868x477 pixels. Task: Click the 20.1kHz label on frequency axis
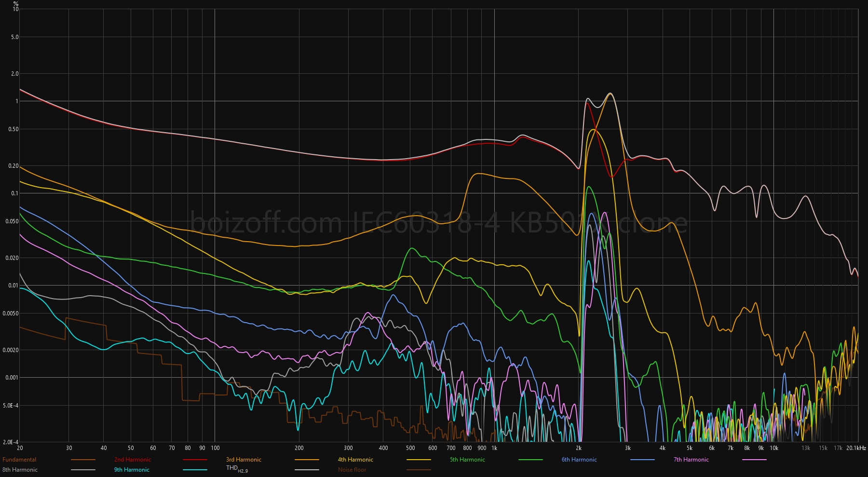coord(856,448)
